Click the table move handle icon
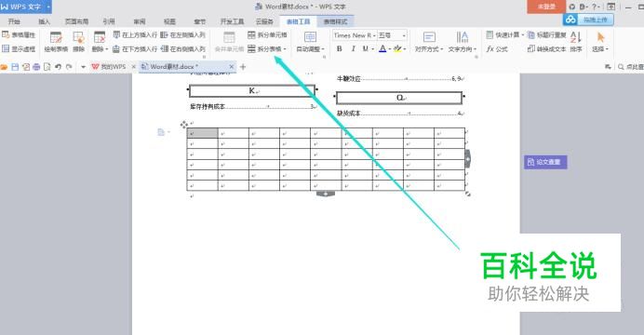This screenshot has height=335, width=644. tap(183, 125)
